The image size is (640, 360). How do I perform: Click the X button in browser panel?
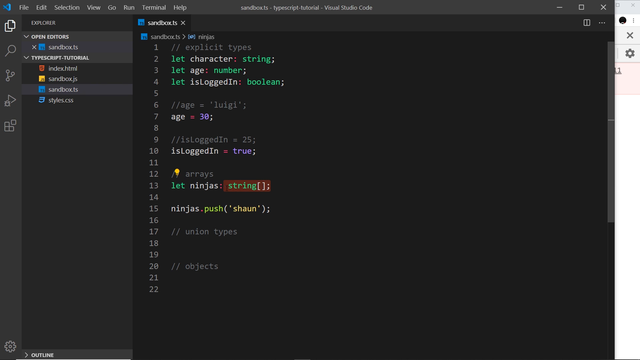[630, 36]
